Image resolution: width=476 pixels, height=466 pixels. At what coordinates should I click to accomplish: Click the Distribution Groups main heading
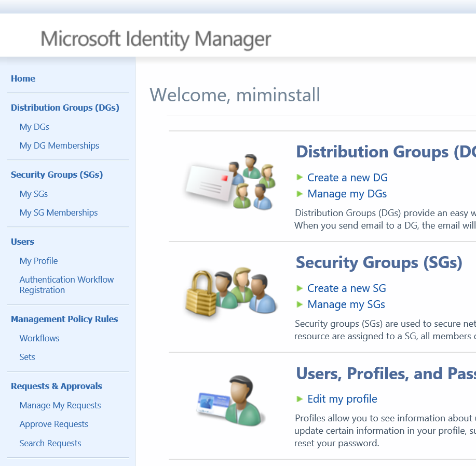386,152
